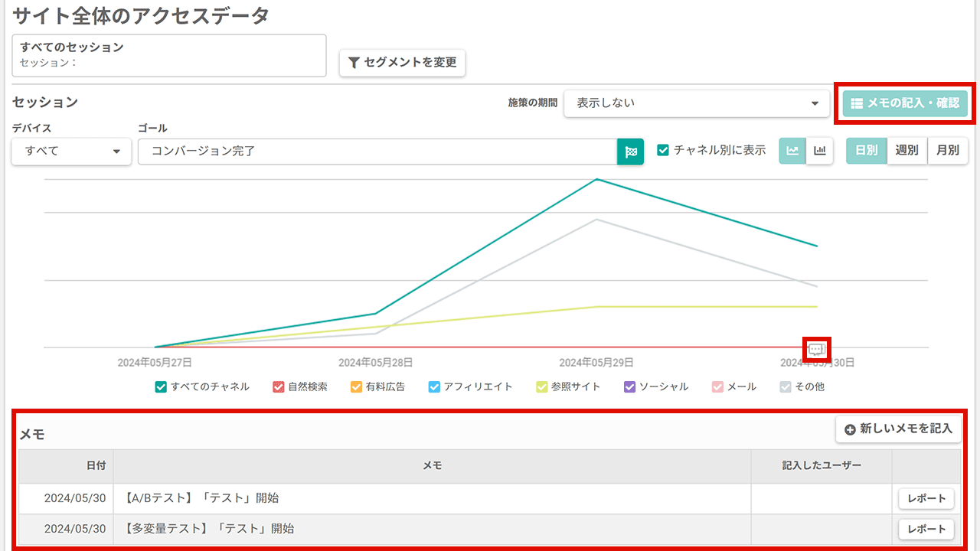Viewport: 980px width, 551px height.
Task: Click the メモ column header
Action: pos(432,465)
